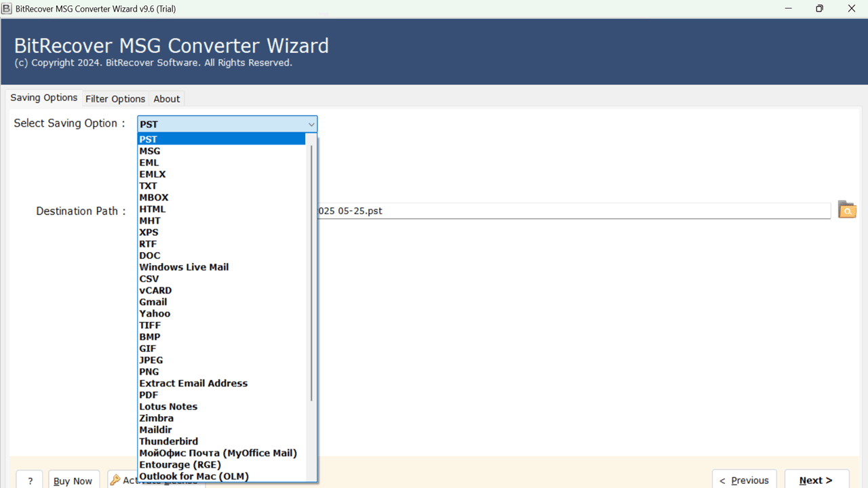868x488 pixels.
Task: Select EML format from the list
Action: pyautogui.click(x=222, y=163)
